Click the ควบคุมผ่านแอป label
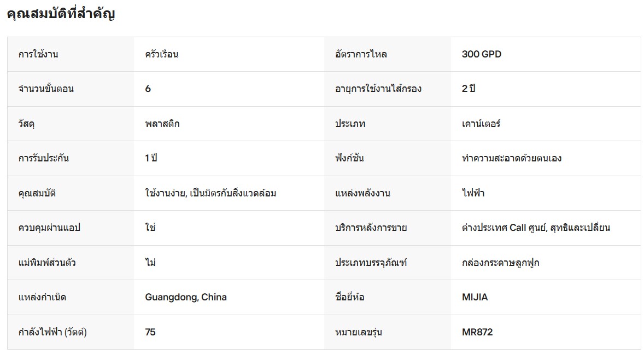This screenshot has height=354, width=644. click(49, 228)
